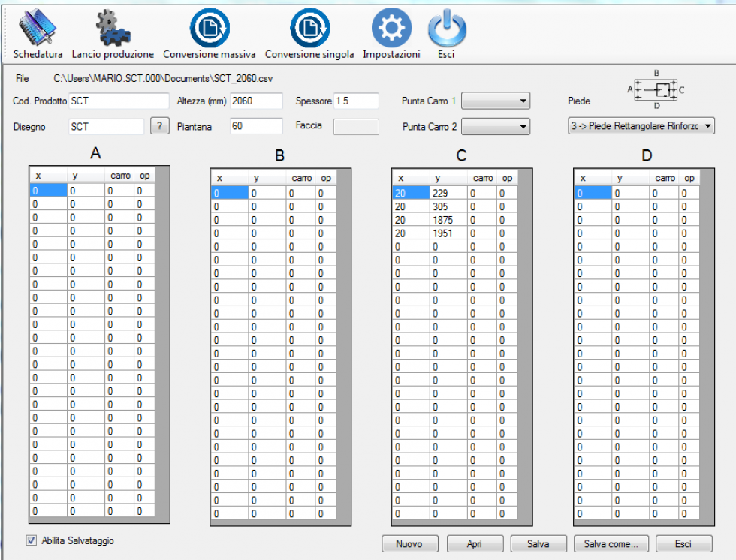The image size is (736, 560).
Task: Click the Apri button
Action: click(x=475, y=543)
